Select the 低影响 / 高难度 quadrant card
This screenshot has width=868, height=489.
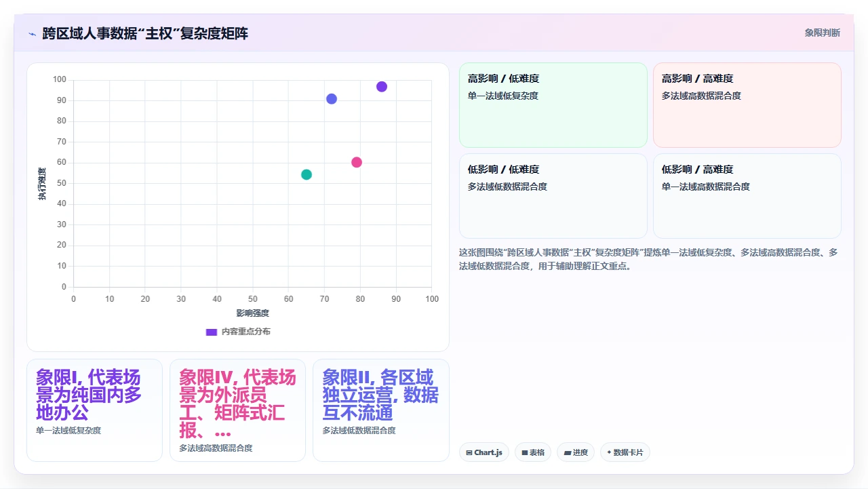(x=747, y=196)
